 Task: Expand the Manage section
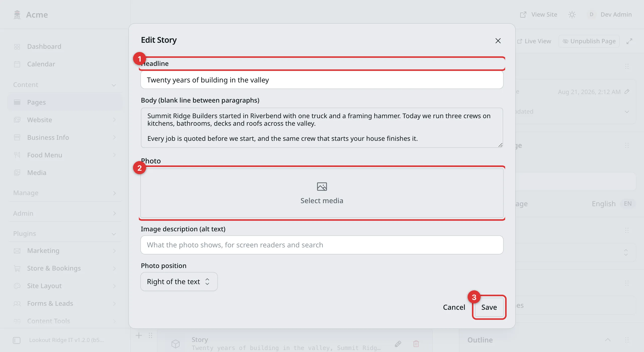click(x=65, y=193)
